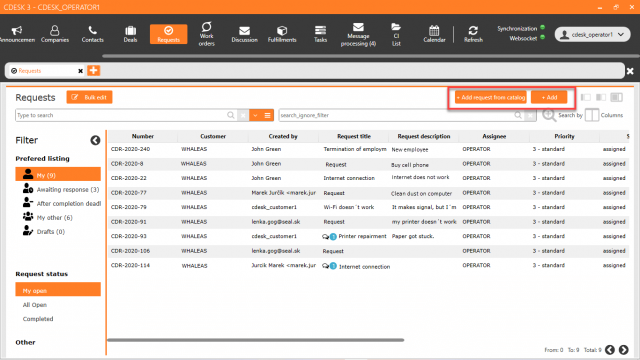Open the Companies module

click(x=55, y=34)
